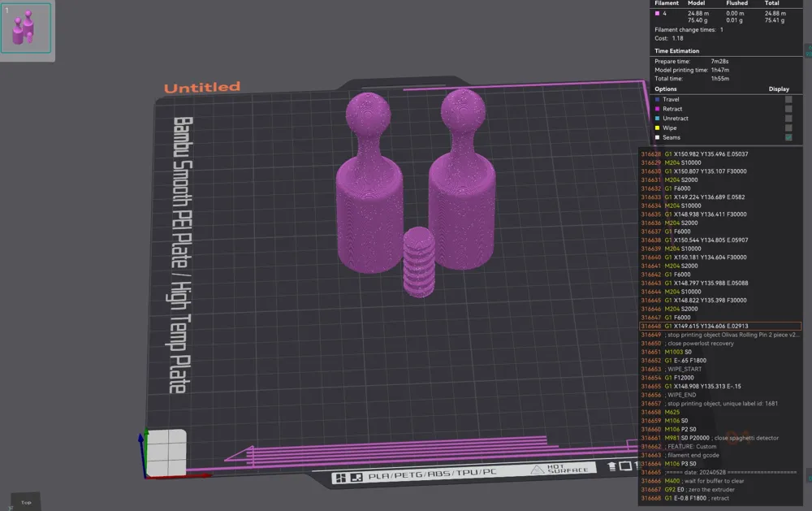
Task: Click the white view orientation cube
Action: click(166, 452)
